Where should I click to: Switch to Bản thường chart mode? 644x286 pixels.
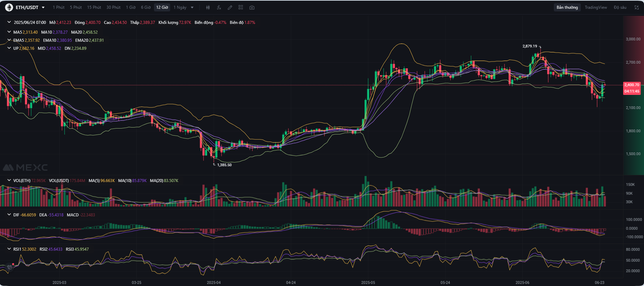567,7
